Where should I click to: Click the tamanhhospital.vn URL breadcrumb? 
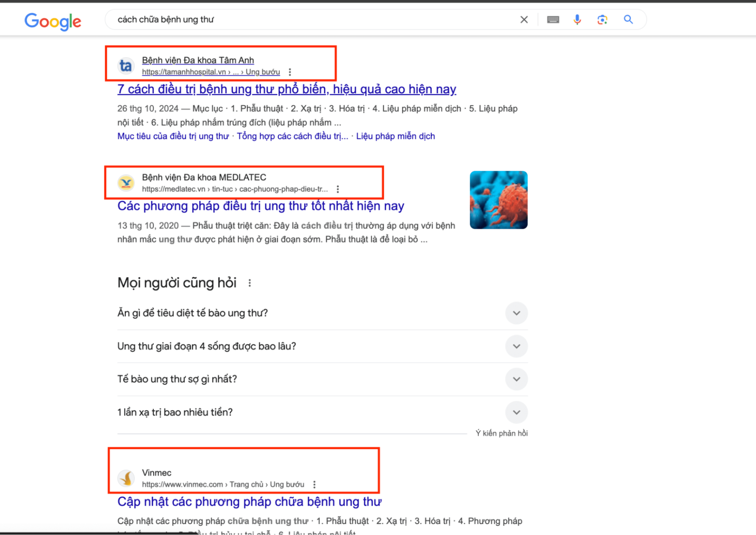click(x=211, y=72)
